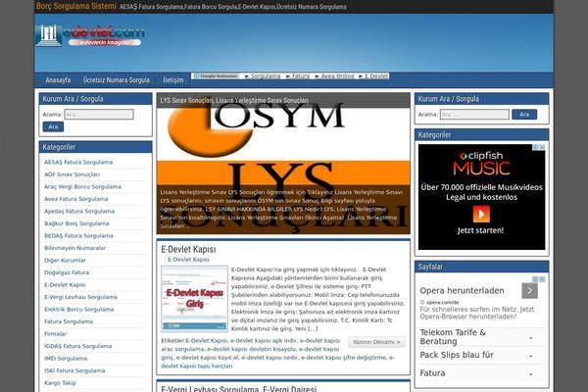The image size is (588, 392).
Task: Click the ÖSYM LYS Sonuçları banner image
Action: 283,164
